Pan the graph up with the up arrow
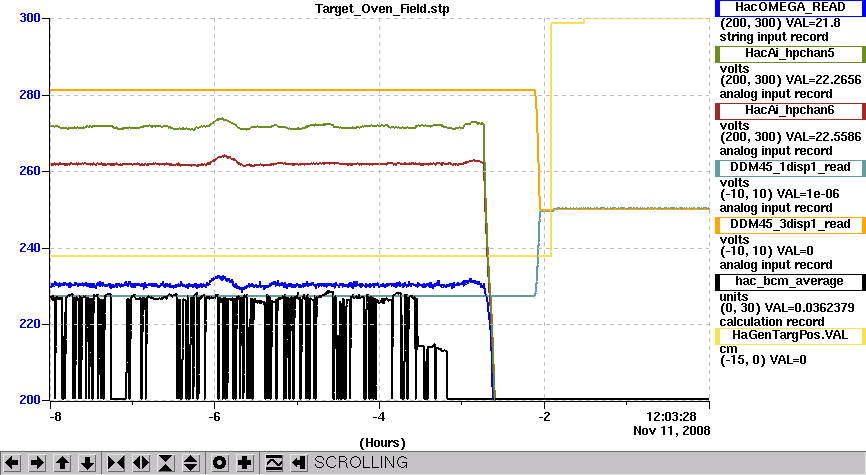The height and width of the screenshot is (475, 866). (62, 463)
